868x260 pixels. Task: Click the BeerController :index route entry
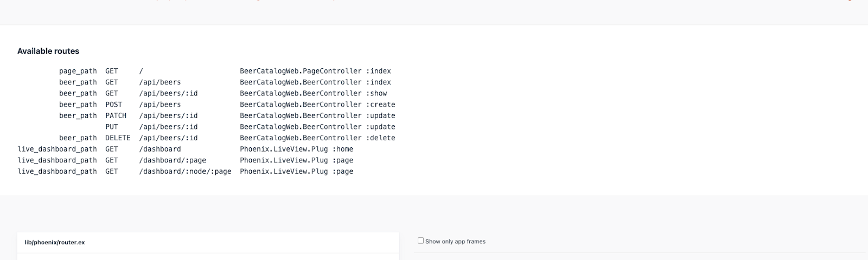(315, 82)
